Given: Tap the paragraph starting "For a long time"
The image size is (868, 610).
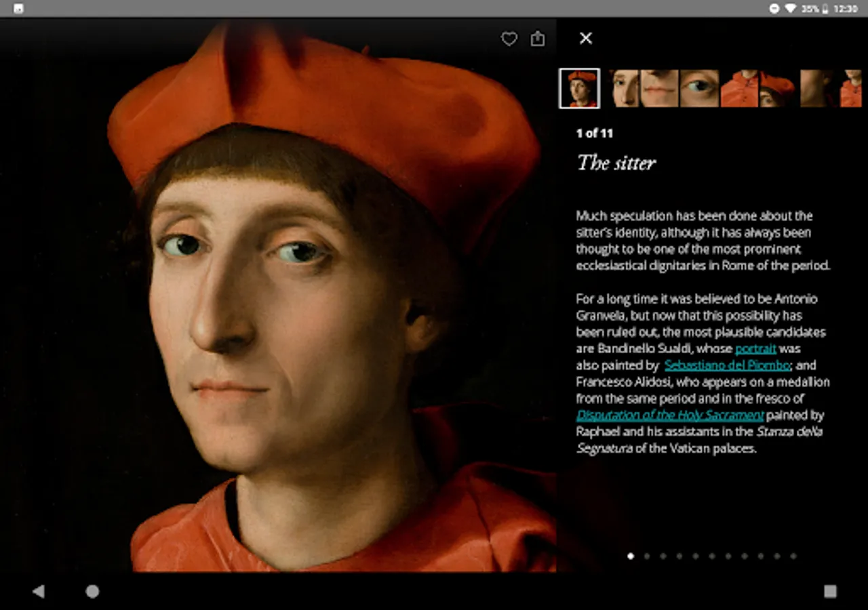Looking at the screenshot, I should pyautogui.click(x=703, y=373).
